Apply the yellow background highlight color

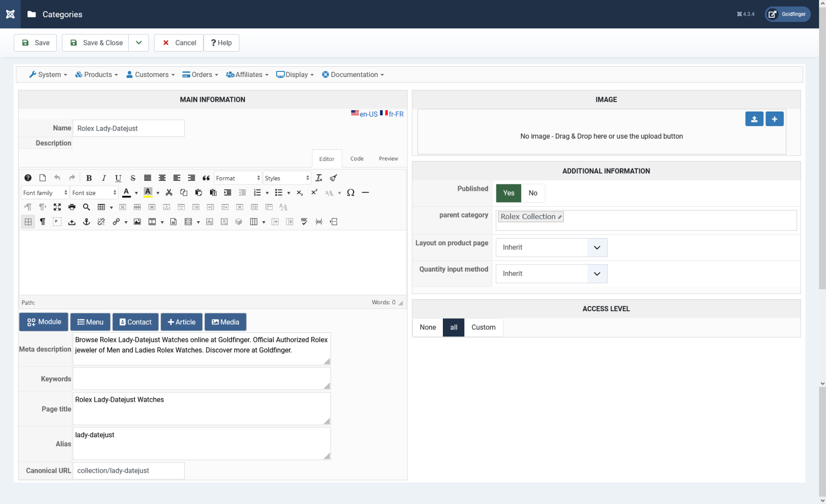pyautogui.click(x=148, y=193)
